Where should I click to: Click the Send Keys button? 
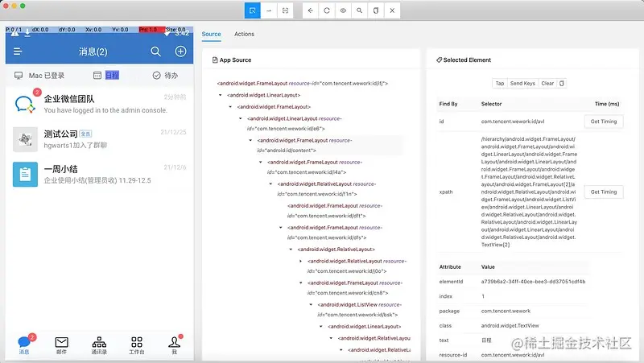[522, 84]
